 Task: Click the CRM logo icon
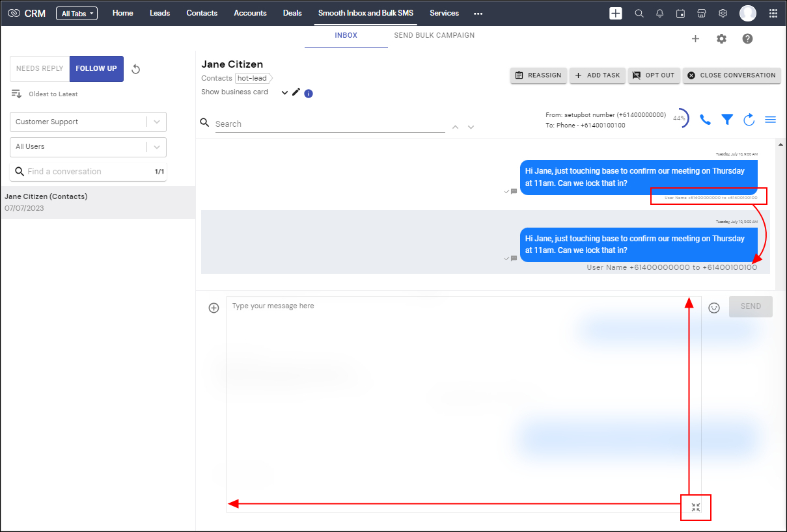point(14,13)
